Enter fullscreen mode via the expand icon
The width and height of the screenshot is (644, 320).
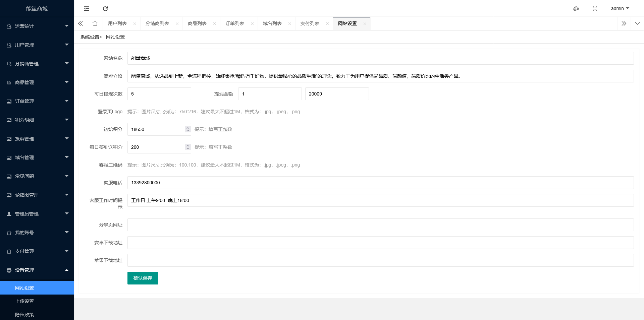pos(595,9)
